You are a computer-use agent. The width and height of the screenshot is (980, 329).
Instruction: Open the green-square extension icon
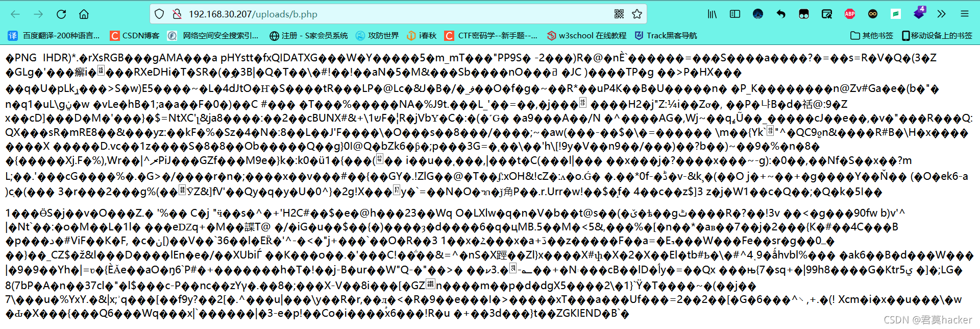click(896, 14)
